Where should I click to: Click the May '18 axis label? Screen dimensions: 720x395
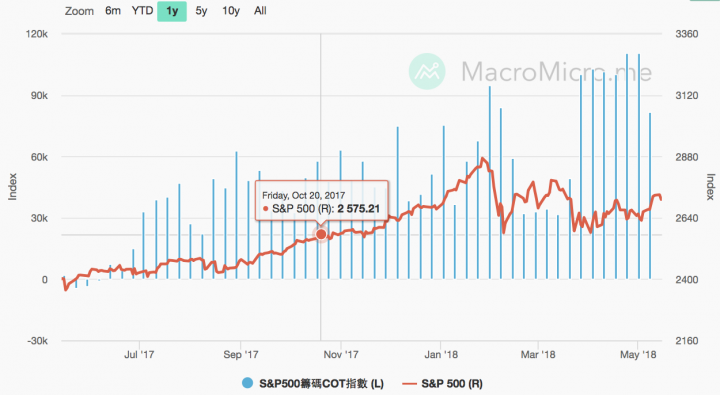tap(638, 355)
